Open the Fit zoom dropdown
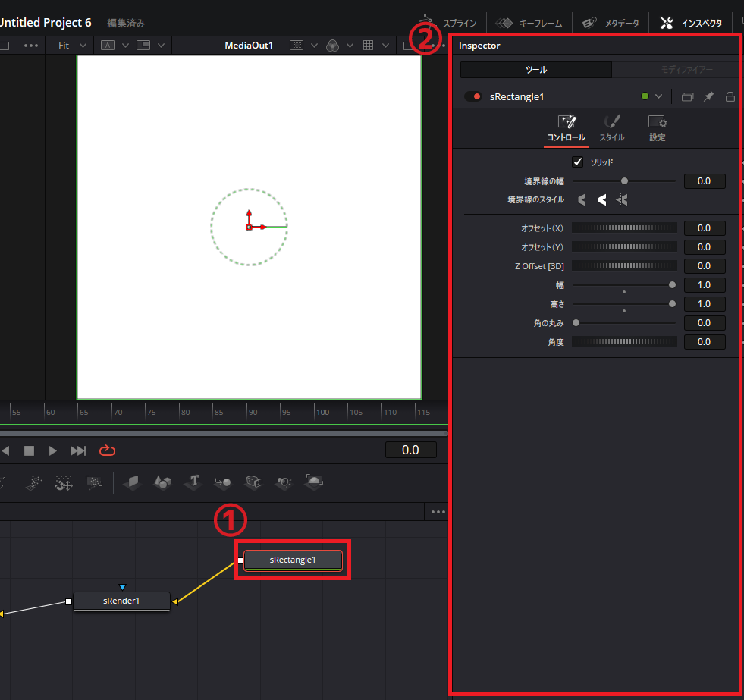The height and width of the screenshot is (700, 744). pyautogui.click(x=72, y=46)
